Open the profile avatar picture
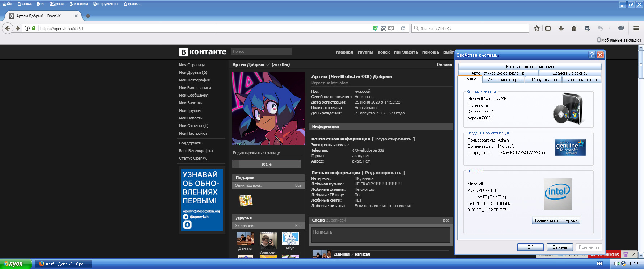The height and width of the screenshot is (269, 644). 268,109
